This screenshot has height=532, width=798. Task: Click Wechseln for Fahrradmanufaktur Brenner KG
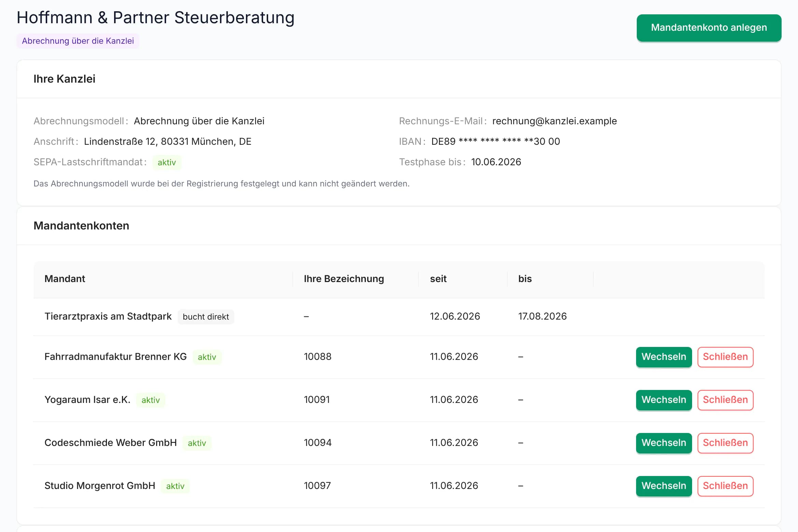(x=664, y=357)
